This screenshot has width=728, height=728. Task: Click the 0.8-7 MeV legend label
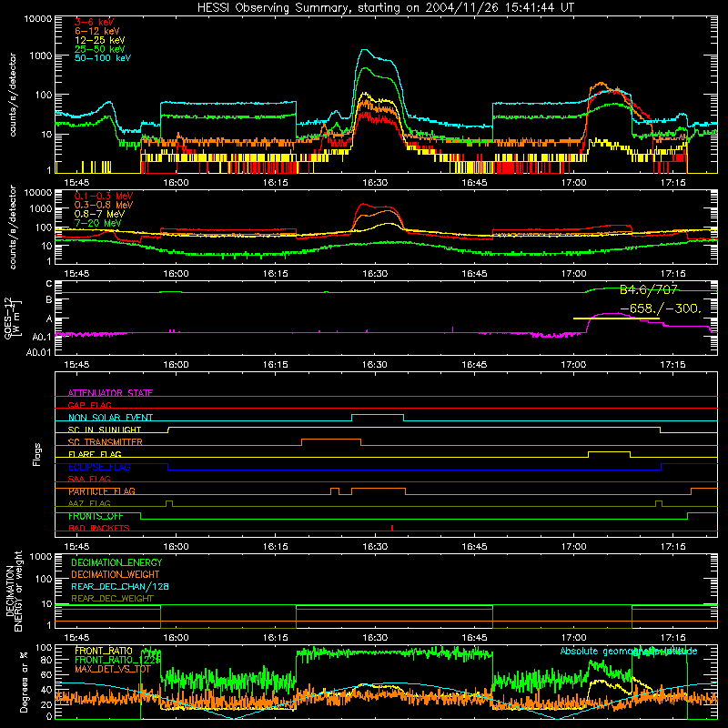(99, 214)
